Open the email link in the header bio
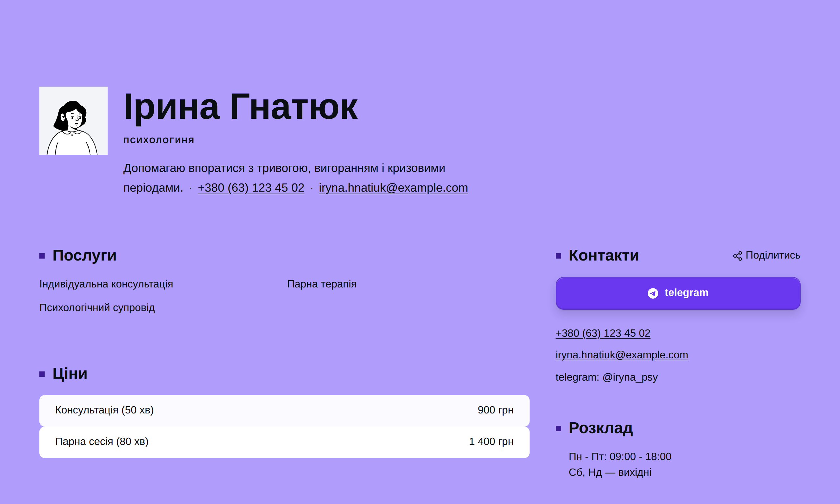 pos(393,188)
